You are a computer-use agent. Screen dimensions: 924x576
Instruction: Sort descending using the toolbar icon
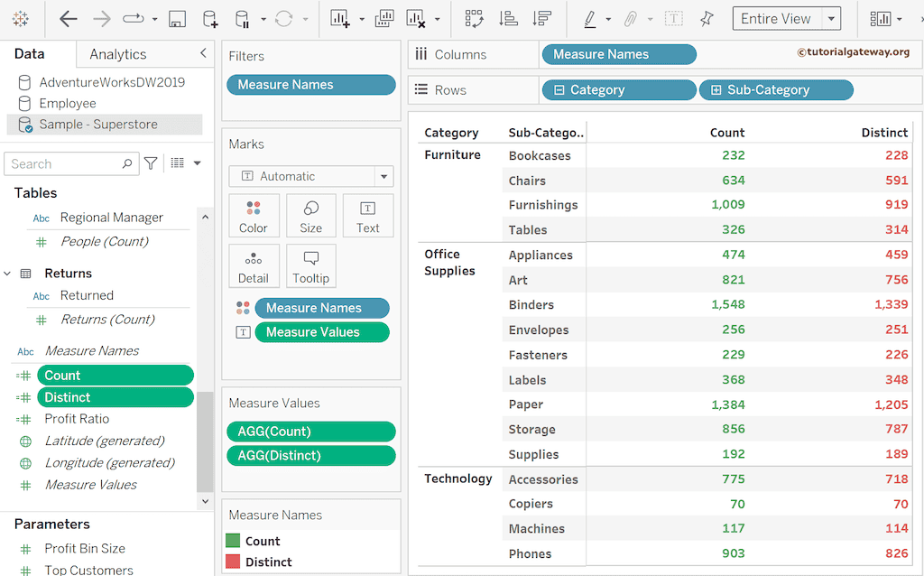541,19
